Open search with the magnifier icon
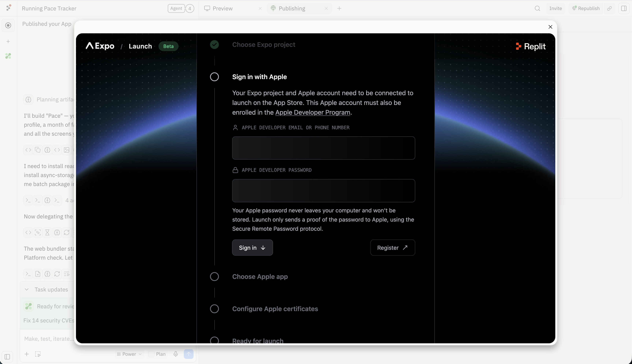Image resolution: width=632 pixels, height=364 pixels. [x=537, y=8]
